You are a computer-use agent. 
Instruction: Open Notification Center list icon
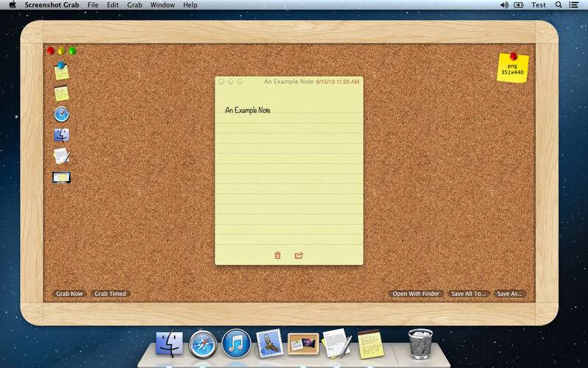(x=573, y=5)
